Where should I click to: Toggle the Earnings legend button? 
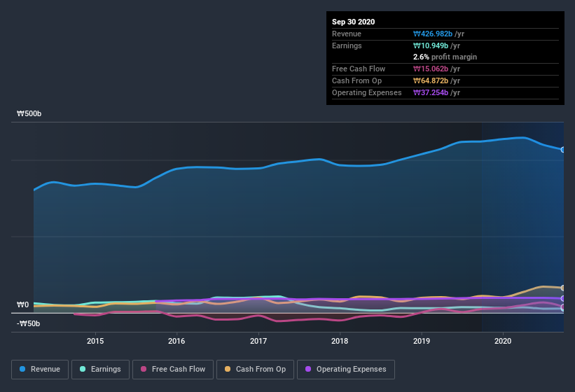[x=100, y=370]
